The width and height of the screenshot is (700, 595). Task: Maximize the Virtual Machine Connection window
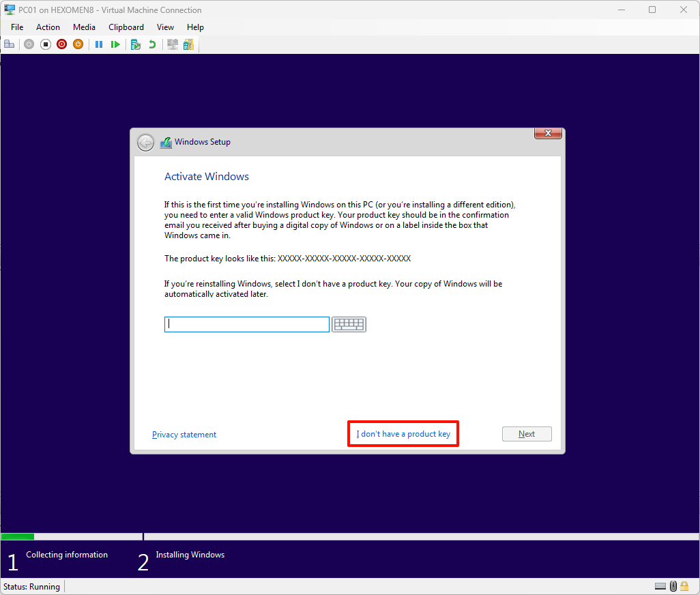[652, 10]
